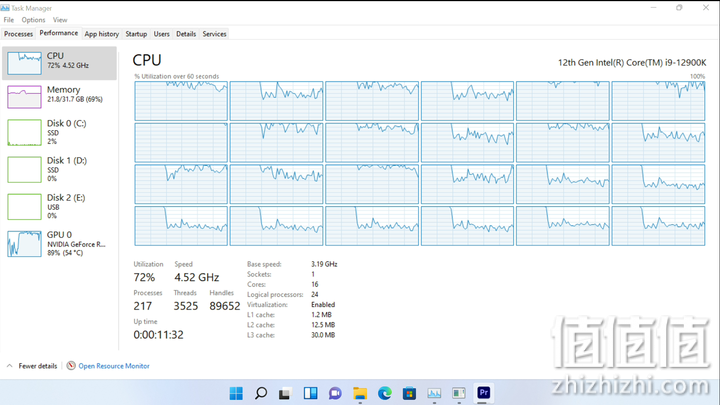
Task: Open the Details tab
Action: [x=186, y=34]
